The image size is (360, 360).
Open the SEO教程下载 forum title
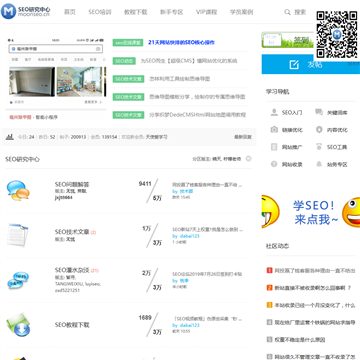tap(72, 325)
